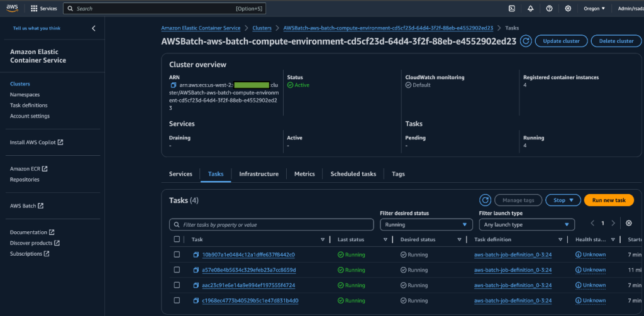The height and width of the screenshot is (316, 644).
Task: Open Install AWS Copilot external link
Action: [36, 143]
